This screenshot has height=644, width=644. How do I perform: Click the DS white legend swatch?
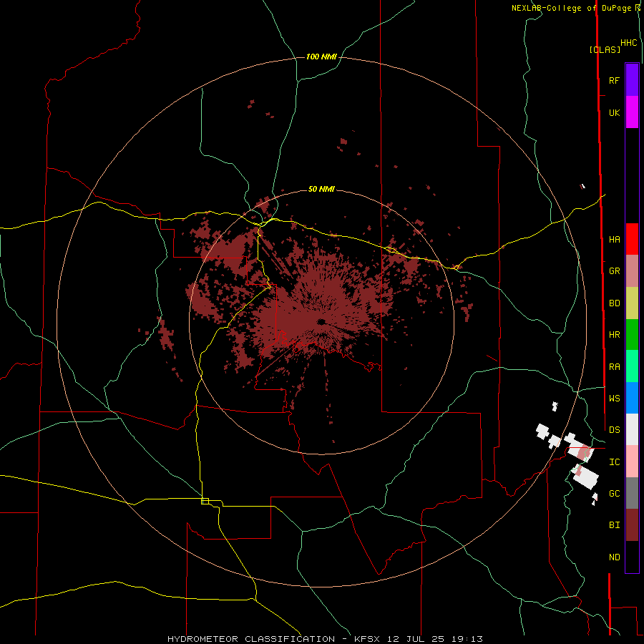pyautogui.click(x=632, y=429)
